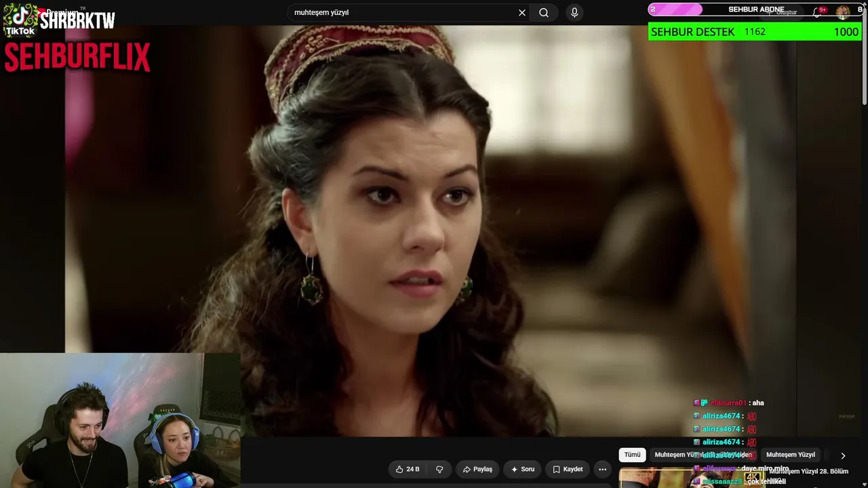This screenshot has width=868, height=488.
Task: Select the Tümü filter chip
Action: (x=632, y=455)
